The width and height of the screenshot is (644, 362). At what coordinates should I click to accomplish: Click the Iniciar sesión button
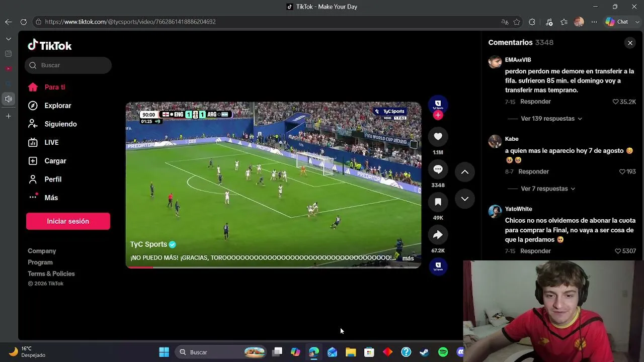(x=68, y=221)
